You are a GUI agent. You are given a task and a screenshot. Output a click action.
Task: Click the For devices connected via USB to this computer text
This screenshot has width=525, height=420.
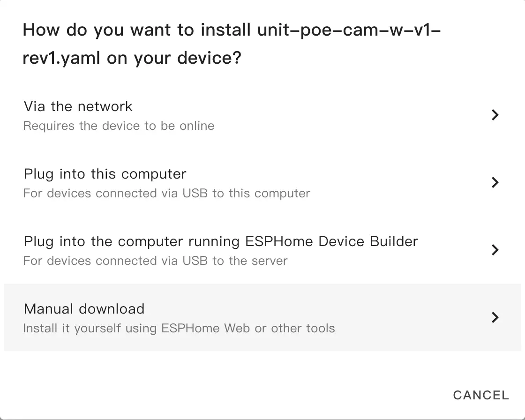click(x=166, y=194)
